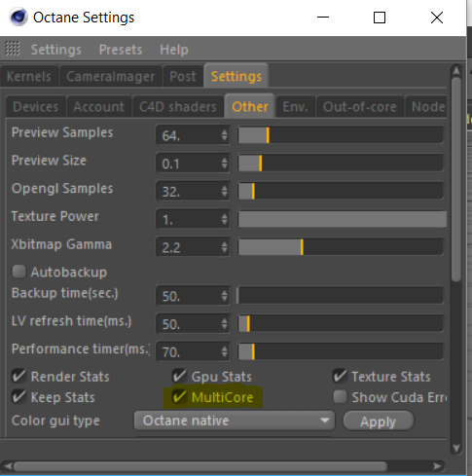Click the Texture Power slider
This screenshot has height=476, width=472.
point(342,219)
